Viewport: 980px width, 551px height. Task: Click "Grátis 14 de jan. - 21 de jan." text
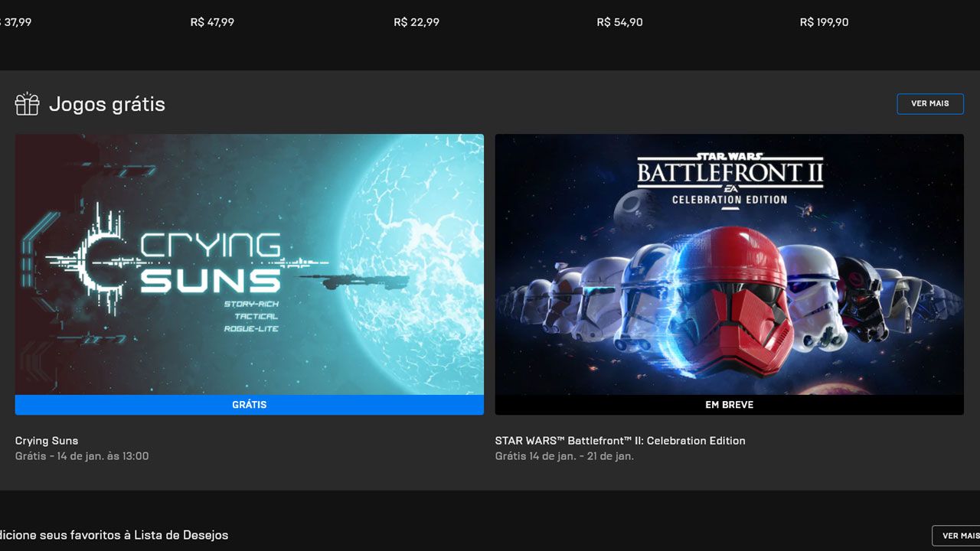tap(564, 456)
